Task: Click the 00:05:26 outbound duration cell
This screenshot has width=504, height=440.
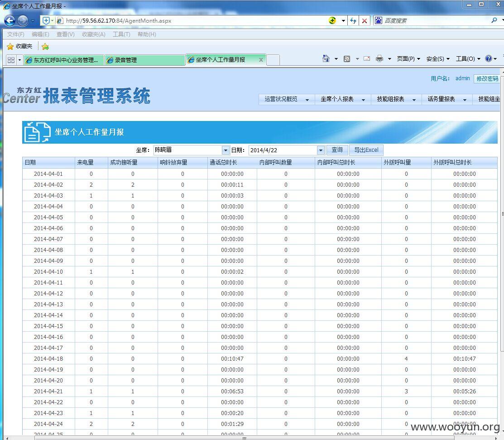Action: click(465, 392)
